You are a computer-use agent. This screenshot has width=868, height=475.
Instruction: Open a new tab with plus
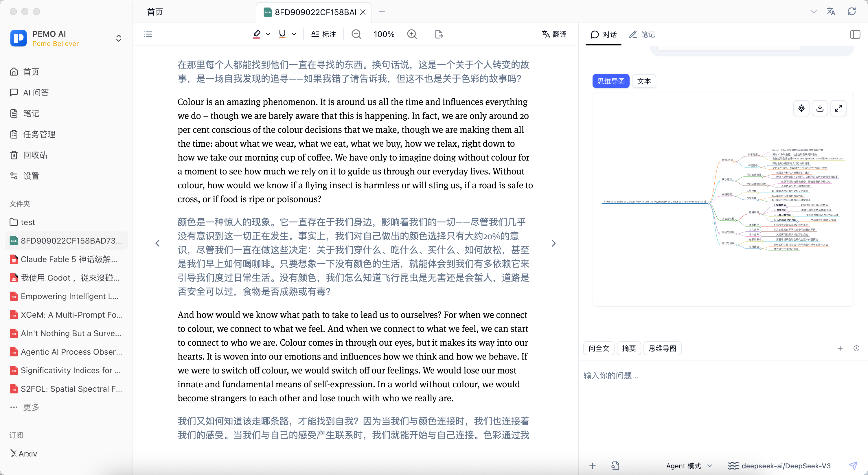coord(382,12)
